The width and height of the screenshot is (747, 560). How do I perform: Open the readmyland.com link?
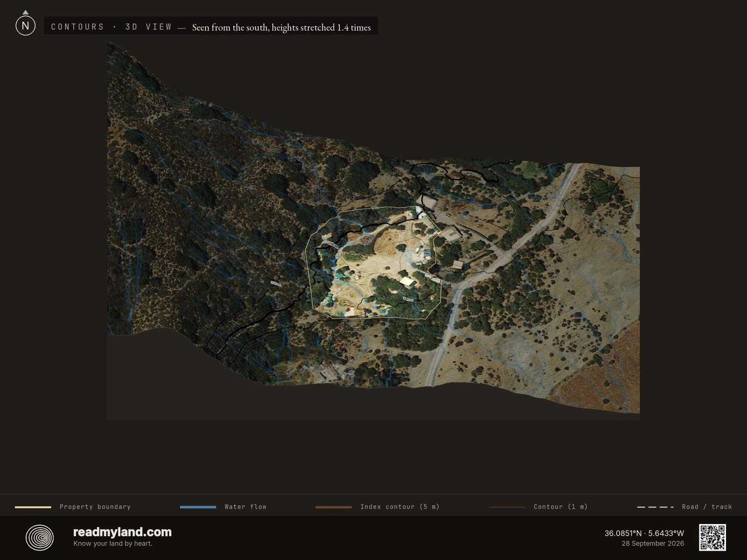[122, 532]
